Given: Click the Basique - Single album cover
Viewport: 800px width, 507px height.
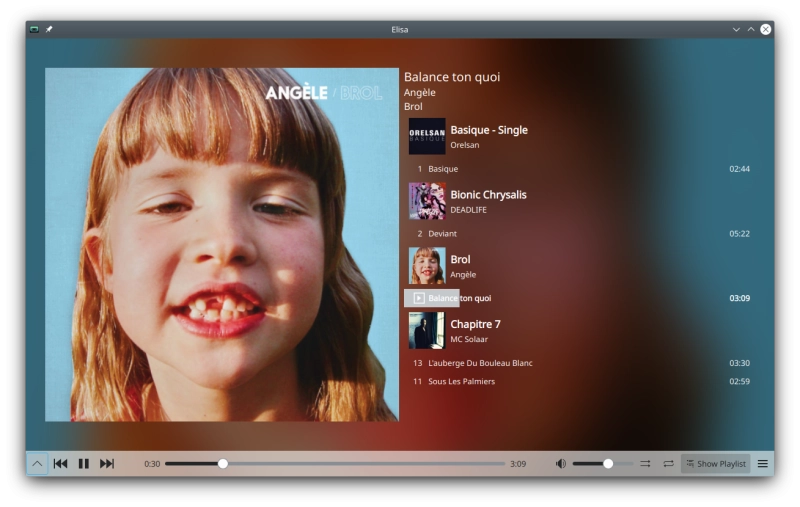Looking at the screenshot, I should click(427, 136).
